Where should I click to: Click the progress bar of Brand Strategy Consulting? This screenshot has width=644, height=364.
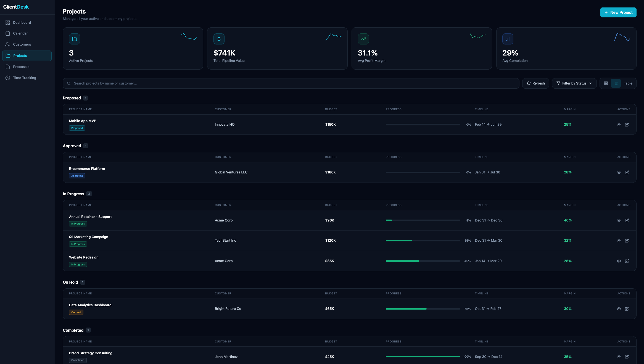click(423, 357)
